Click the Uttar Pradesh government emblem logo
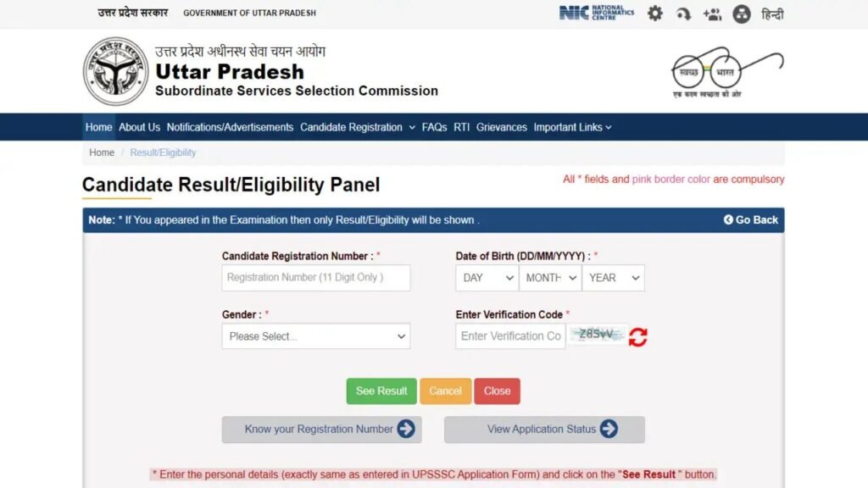The image size is (868, 488). click(115, 71)
